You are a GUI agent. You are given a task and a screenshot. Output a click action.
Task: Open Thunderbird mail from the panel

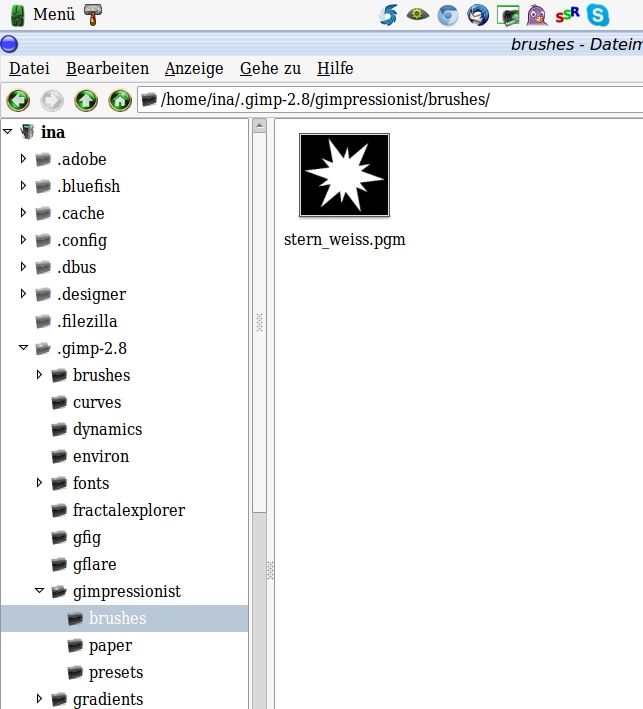click(478, 15)
